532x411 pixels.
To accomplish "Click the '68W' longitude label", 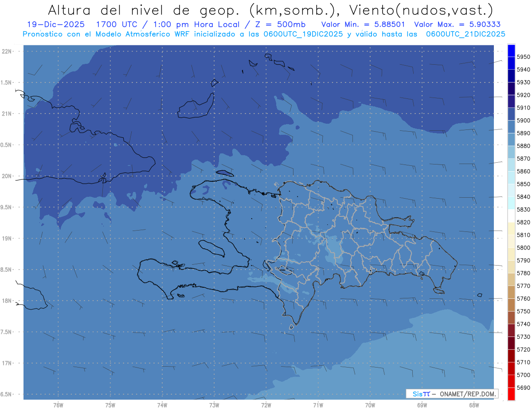I will [474, 405].
